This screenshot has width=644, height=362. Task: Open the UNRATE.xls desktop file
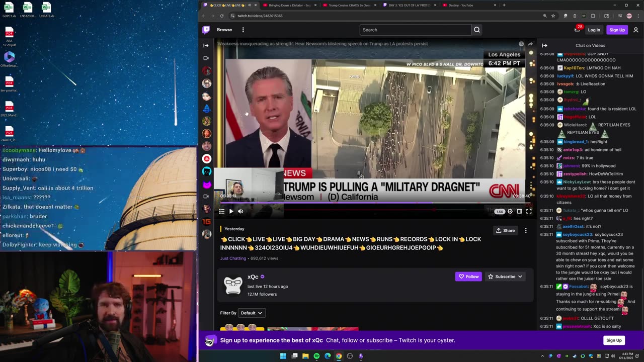[x=46, y=10]
